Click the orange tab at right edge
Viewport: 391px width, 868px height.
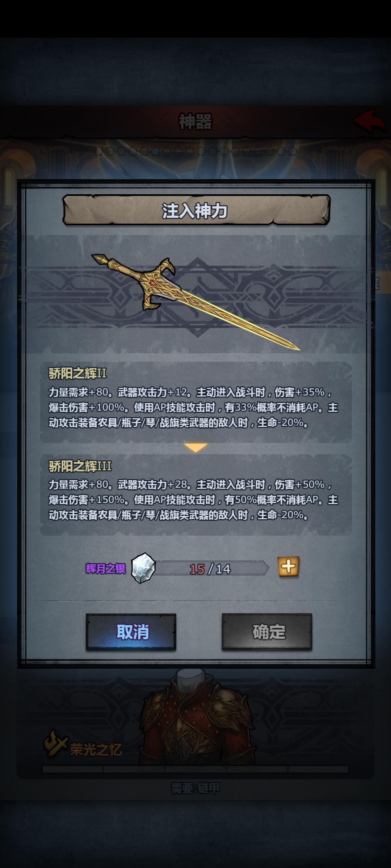pyautogui.click(x=382, y=283)
